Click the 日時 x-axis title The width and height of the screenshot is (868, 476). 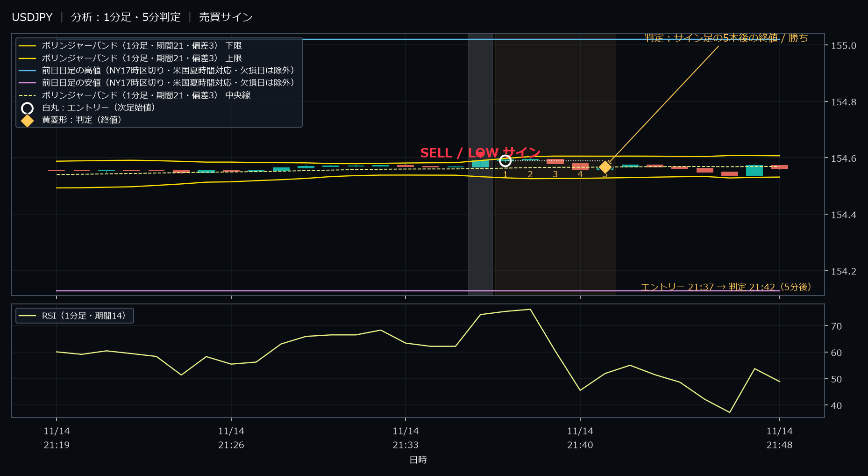pos(418,460)
